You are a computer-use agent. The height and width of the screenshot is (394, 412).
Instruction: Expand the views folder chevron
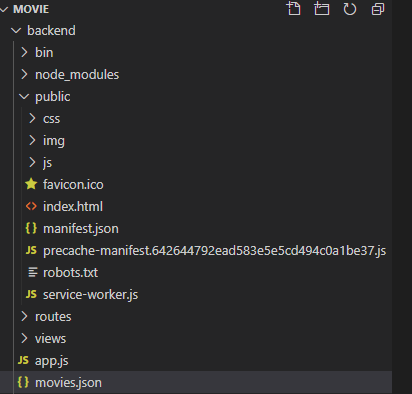click(24, 338)
